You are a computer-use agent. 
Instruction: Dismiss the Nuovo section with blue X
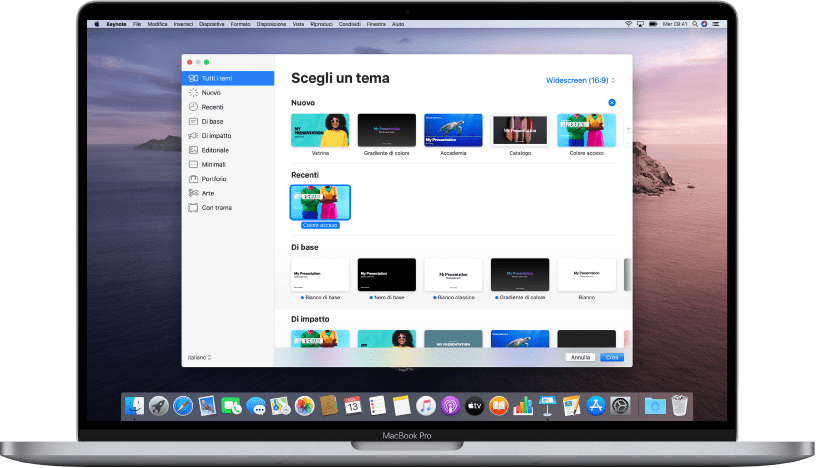click(x=612, y=103)
